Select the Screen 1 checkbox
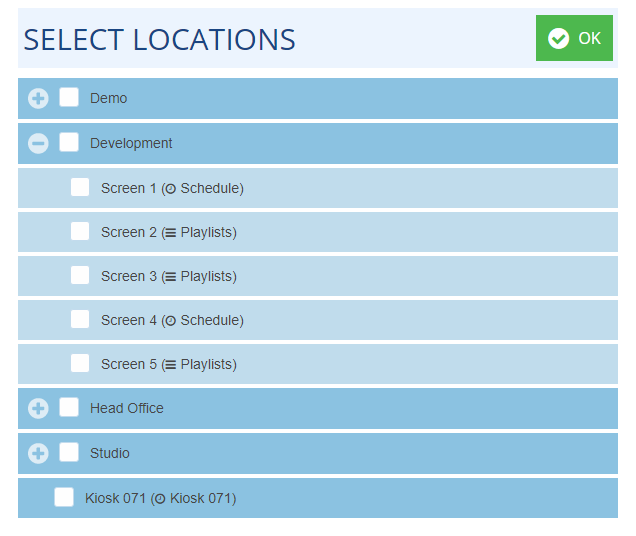The width and height of the screenshot is (636, 536). tap(80, 187)
